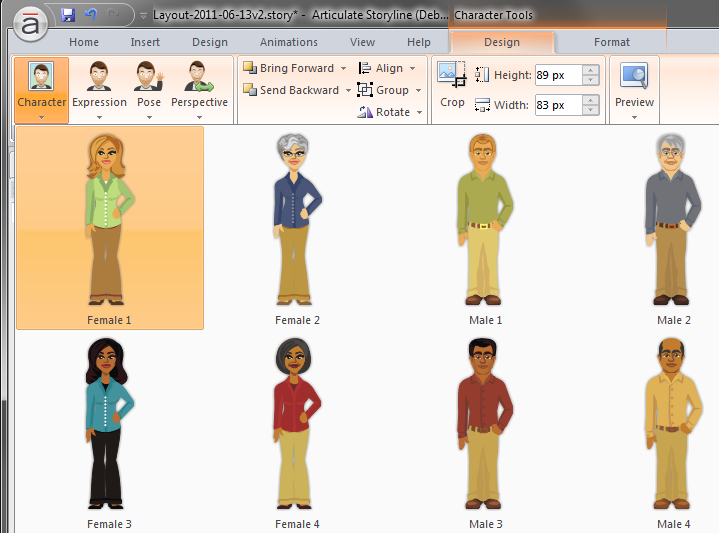Expand the Align dropdown arrow
The width and height of the screenshot is (719, 533).
(413, 68)
